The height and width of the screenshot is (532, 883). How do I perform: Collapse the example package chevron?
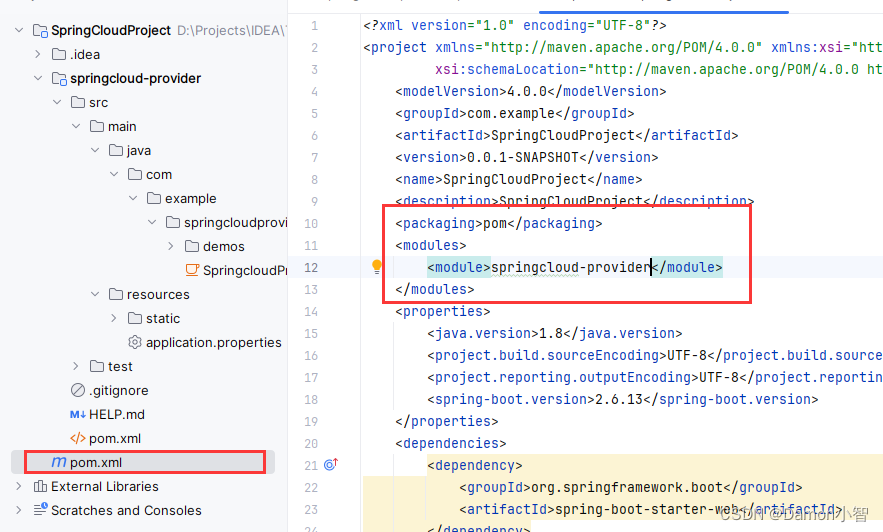click(x=133, y=198)
